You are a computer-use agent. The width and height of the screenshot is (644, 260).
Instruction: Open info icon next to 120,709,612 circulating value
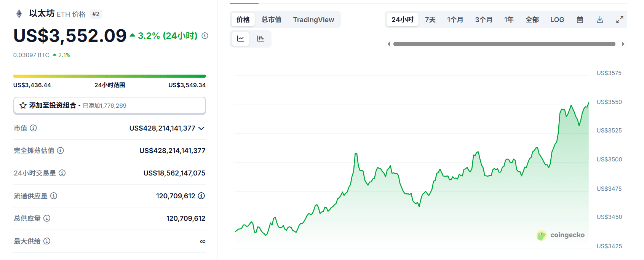point(201,196)
